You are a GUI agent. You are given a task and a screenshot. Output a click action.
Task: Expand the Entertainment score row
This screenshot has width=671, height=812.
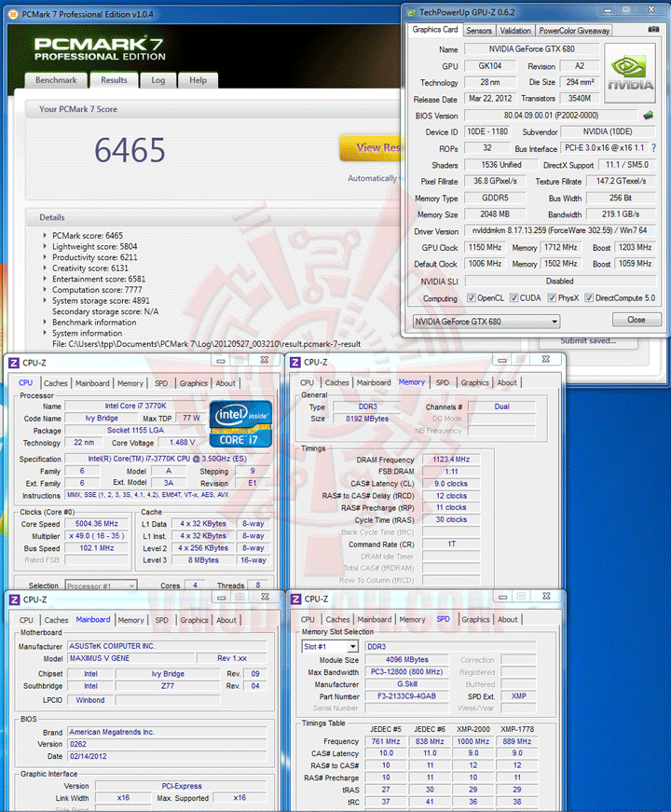coord(45,279)
